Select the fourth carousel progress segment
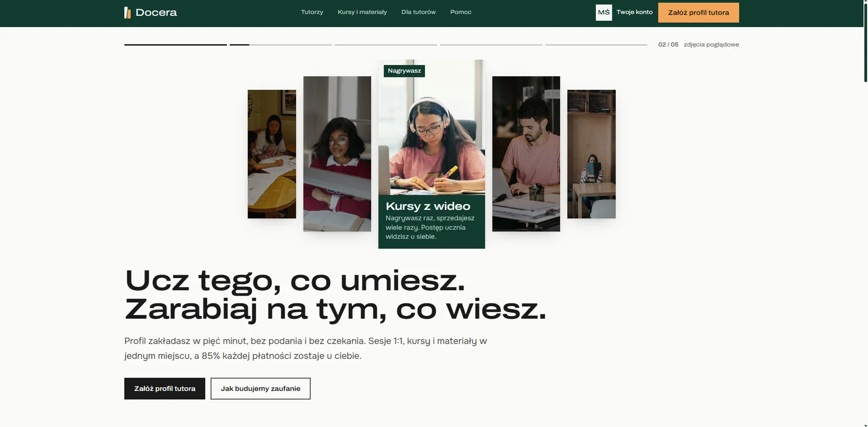Viewport: 868px width, 427px height. (x=491, y=44)
